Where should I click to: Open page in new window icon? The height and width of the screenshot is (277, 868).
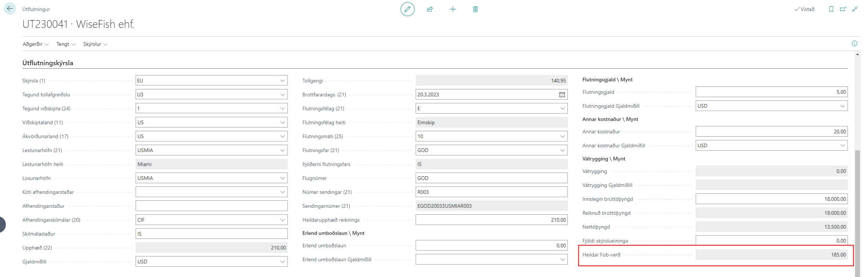(843, 9)
